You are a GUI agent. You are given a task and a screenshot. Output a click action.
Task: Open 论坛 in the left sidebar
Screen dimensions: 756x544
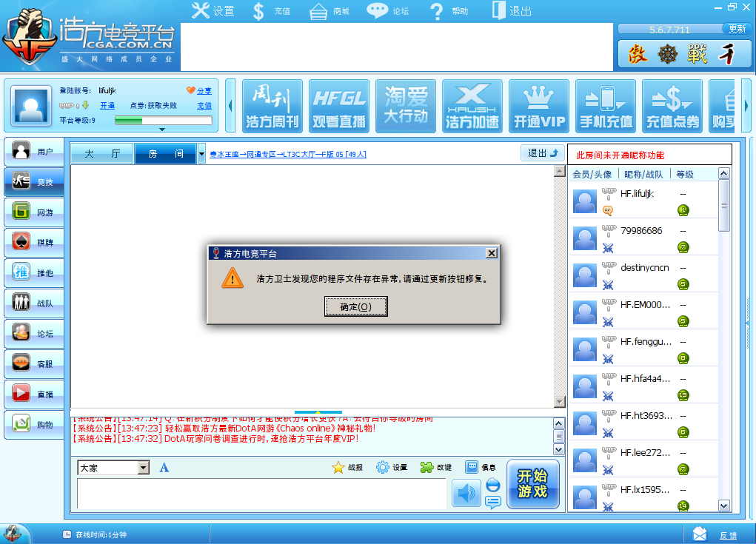click(x=34, y=334)
